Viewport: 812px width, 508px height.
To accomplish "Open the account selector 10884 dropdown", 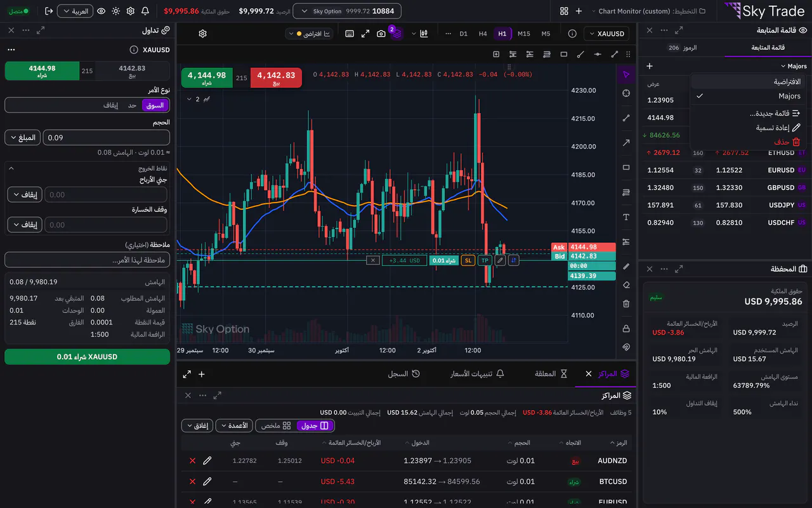I will [348, 11].
